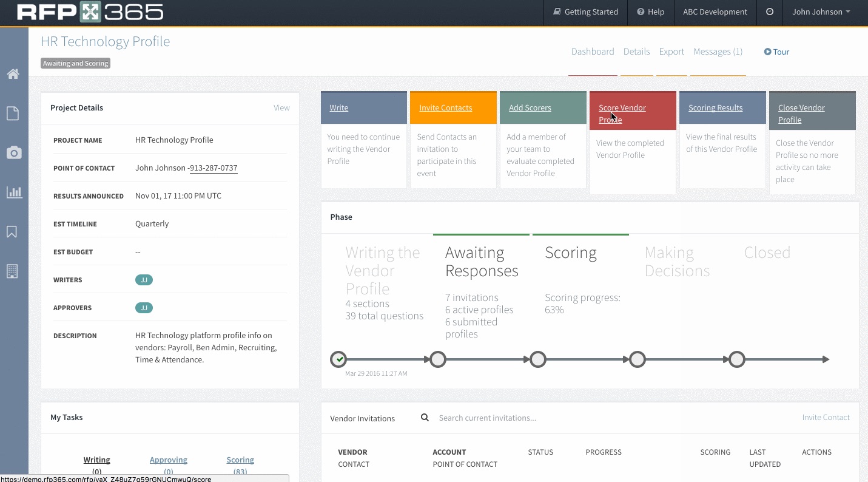This screenshot has width=868, height=482.
Task: Click the bookmark icon in sidebar
Action: pyautogui.click(x=12, y=232)
